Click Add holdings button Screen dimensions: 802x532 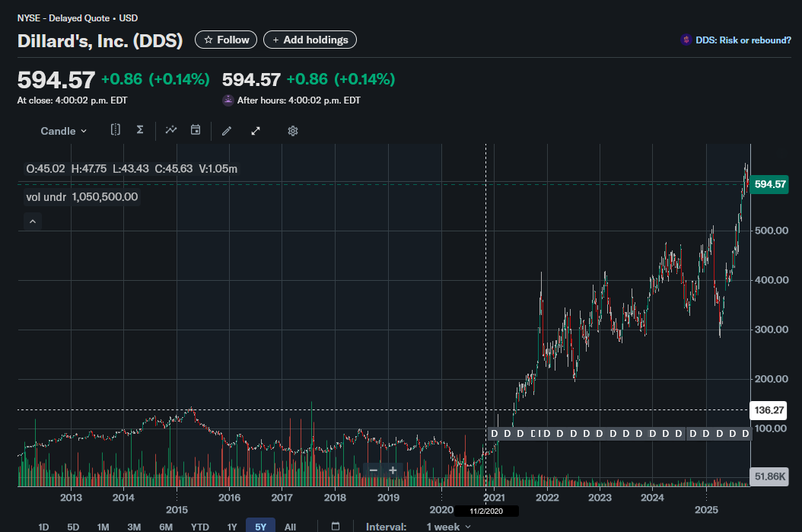click(310, 40)
